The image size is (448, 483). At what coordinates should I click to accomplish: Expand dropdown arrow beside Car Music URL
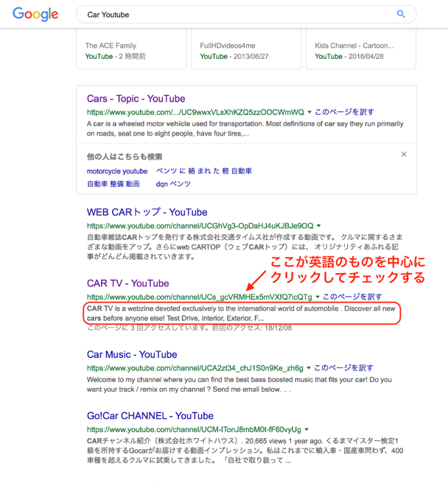308,368
